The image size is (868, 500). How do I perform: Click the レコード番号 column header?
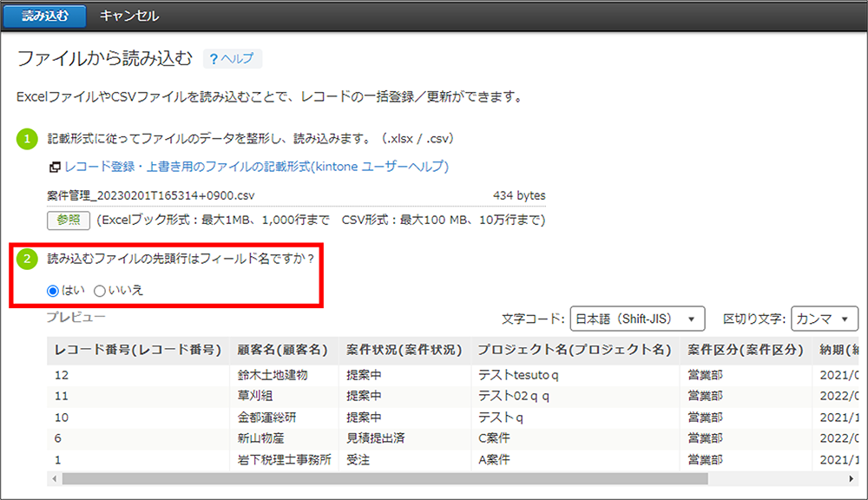[138, 350]
